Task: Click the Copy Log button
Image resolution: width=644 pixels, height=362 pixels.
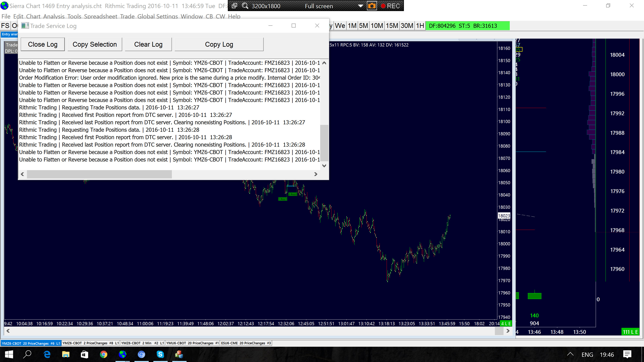Action: pos(219,44)
